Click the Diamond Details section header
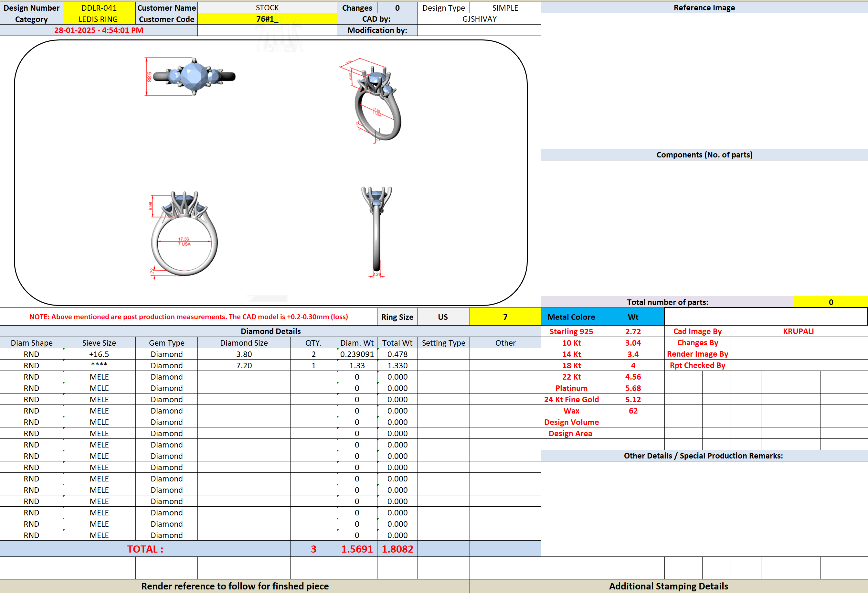 (270, 331)
